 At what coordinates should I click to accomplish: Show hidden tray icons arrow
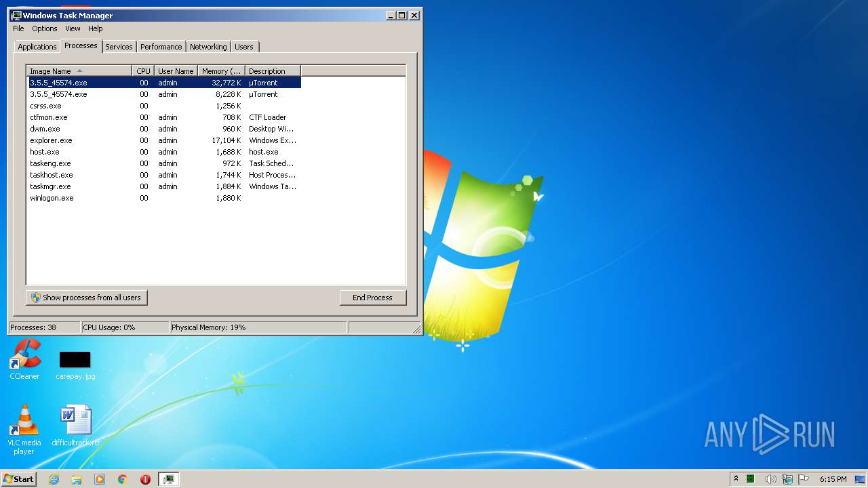(x=736, y=479)
